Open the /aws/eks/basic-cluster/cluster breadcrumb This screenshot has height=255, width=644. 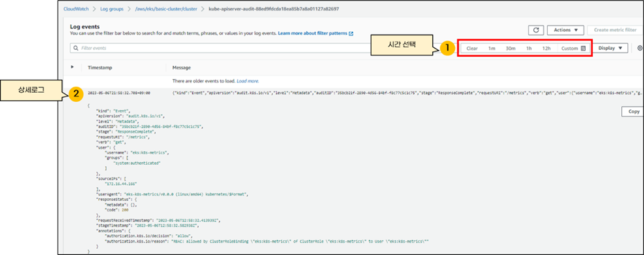(x=166, y=8)
